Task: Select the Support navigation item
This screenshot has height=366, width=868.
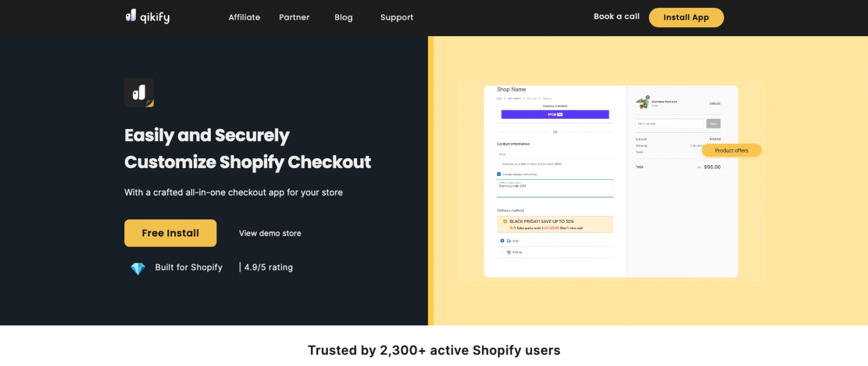Action: coord(396,17)
